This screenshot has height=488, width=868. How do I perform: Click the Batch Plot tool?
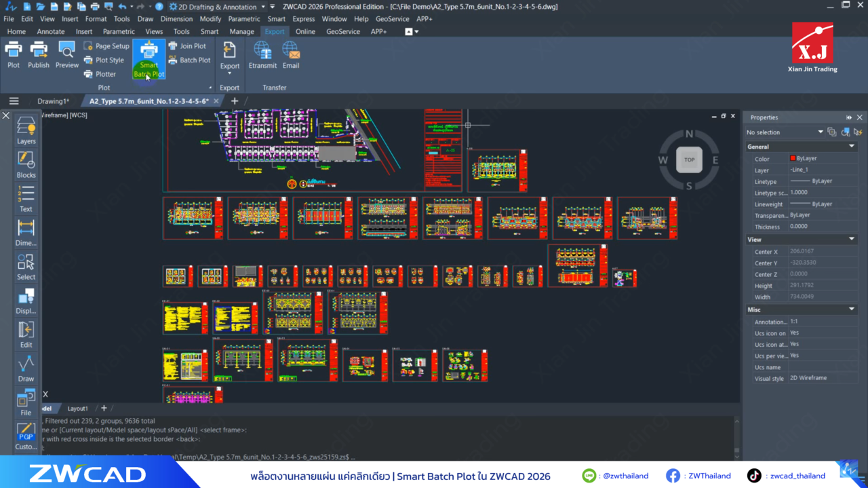(190, 60)
